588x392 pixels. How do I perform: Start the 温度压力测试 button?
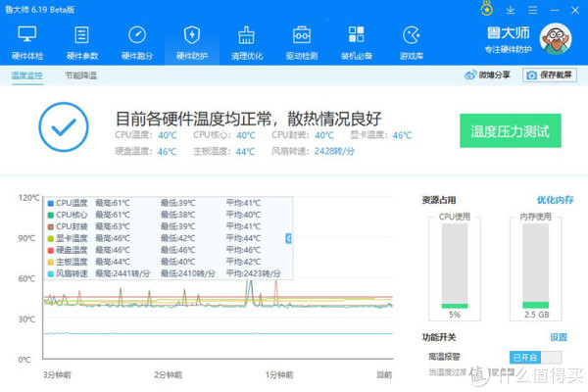[511, 130]
